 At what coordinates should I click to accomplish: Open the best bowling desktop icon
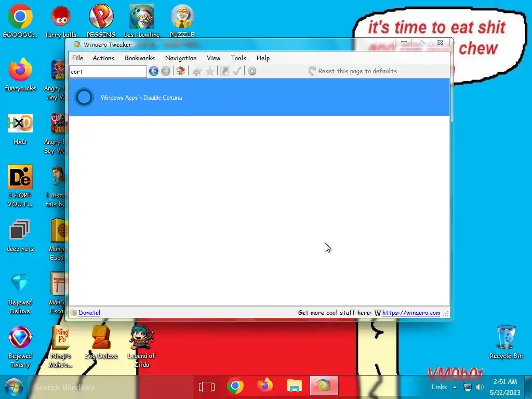coord(142,21)
